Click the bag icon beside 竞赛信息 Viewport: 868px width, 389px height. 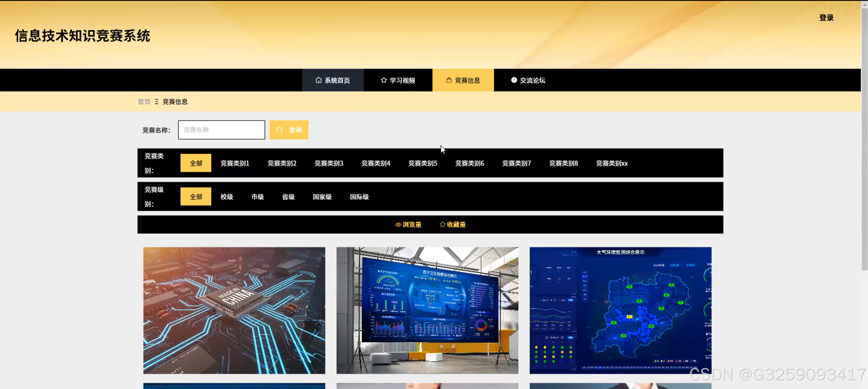[449, 80]
